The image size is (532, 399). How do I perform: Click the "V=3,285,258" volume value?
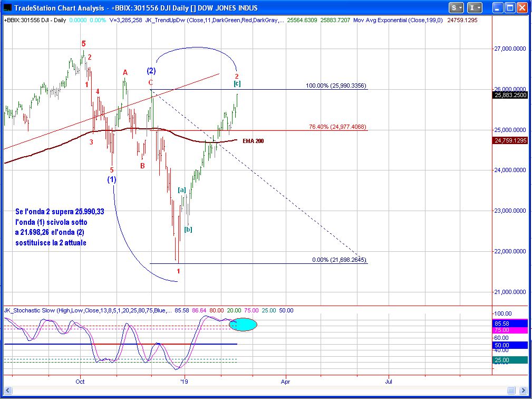click(126, 21)
